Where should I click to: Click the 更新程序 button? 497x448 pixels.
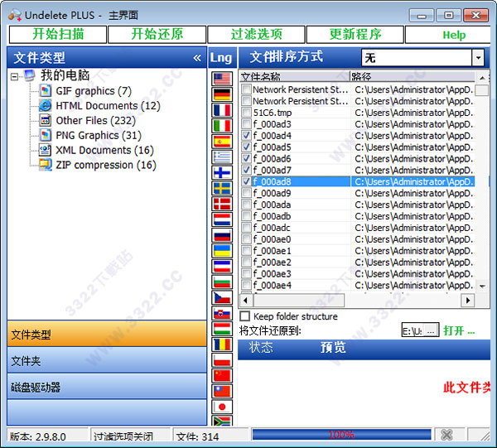[x=355, y=34]
